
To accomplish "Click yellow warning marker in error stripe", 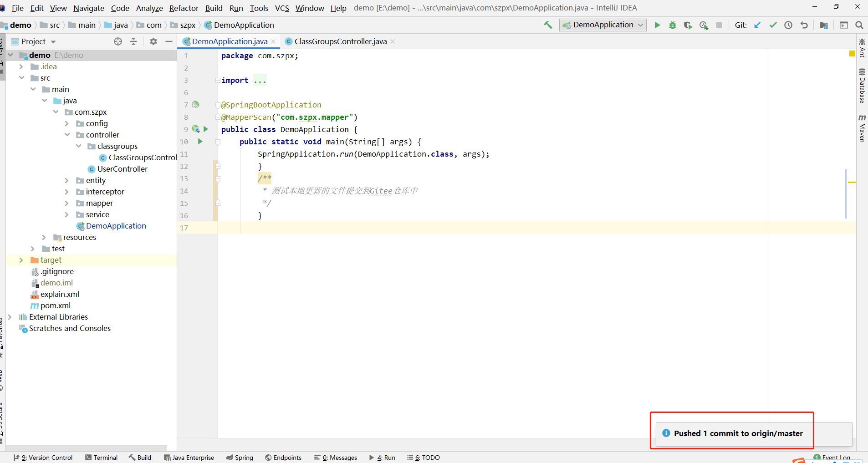I will pos(852,182).
